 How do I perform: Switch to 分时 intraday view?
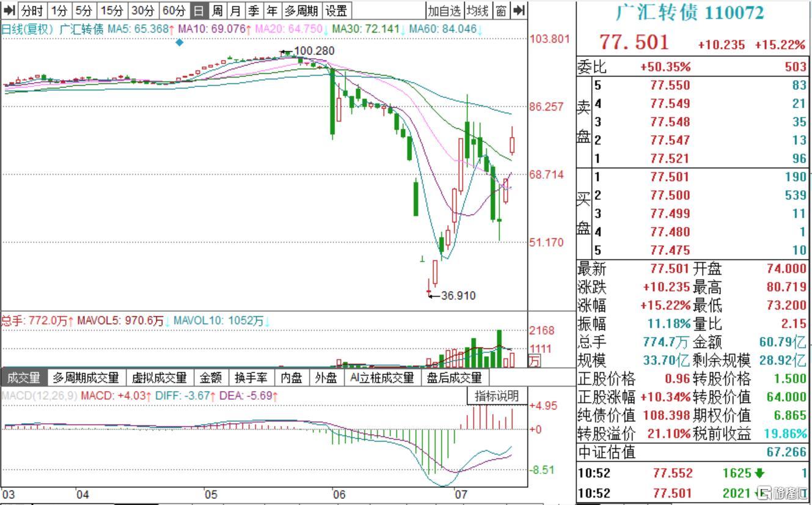pyautogui.click(x=32, y=10)
